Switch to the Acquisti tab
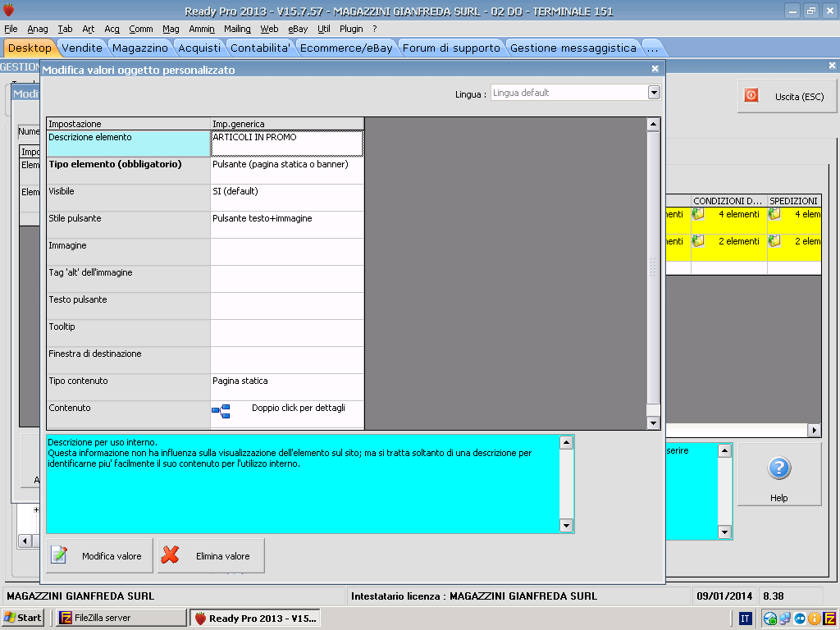 click(x=199, y=48)
